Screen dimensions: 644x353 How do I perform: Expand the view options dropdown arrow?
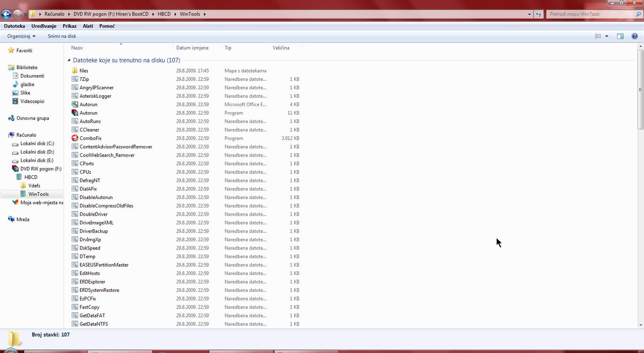pyautogui.click(x=607, y=36)
